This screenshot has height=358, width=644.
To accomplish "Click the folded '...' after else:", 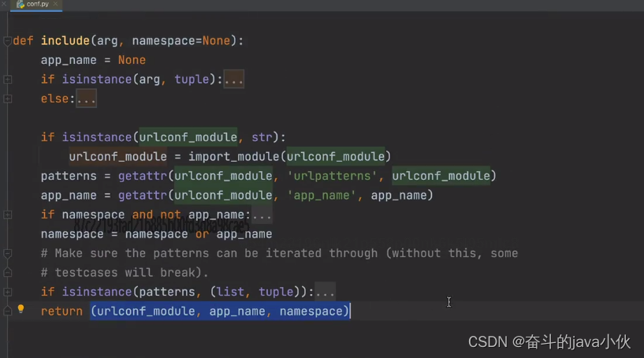I will (x=86, y=99).
